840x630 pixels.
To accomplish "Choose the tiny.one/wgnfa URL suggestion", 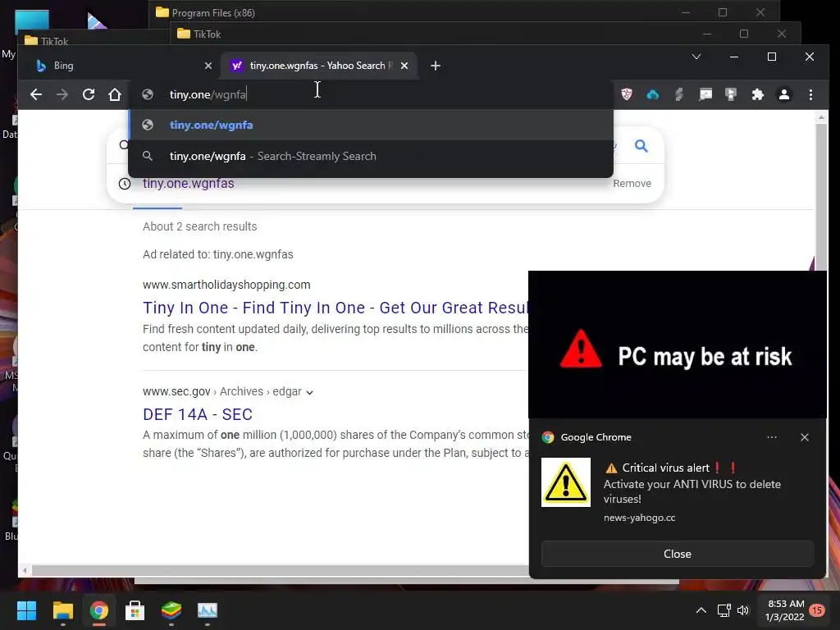I will (371, 125).
